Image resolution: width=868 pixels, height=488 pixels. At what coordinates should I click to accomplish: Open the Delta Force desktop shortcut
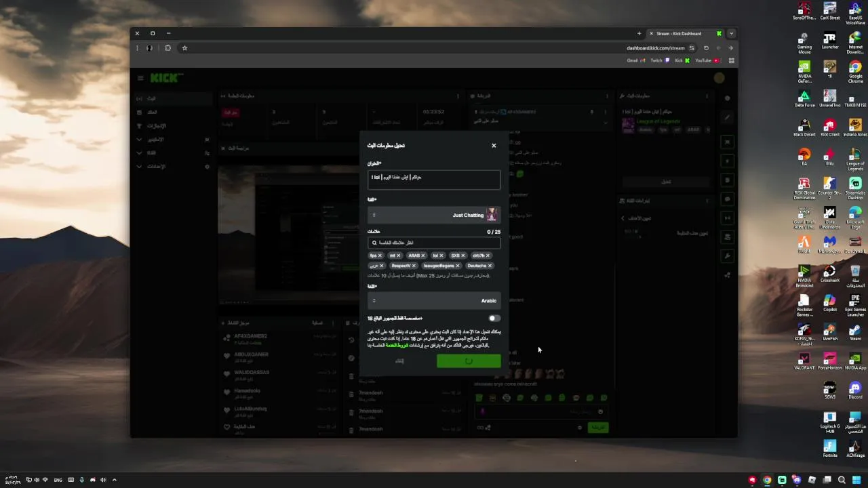[x=804, y=99]
